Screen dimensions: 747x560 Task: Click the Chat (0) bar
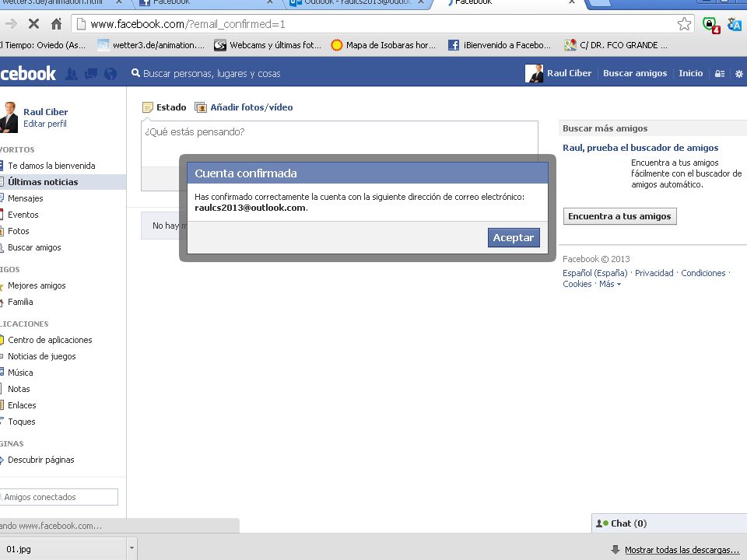pyautogui.click(x=669, y=523)
